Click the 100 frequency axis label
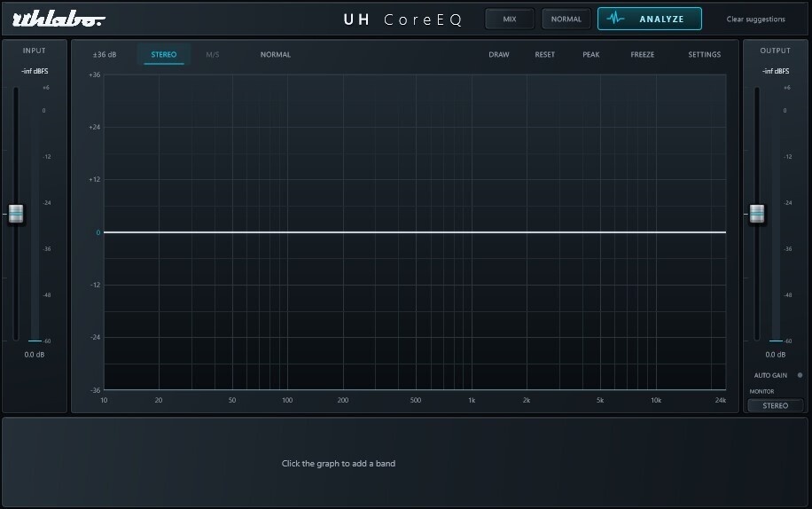 coord(287,400)
